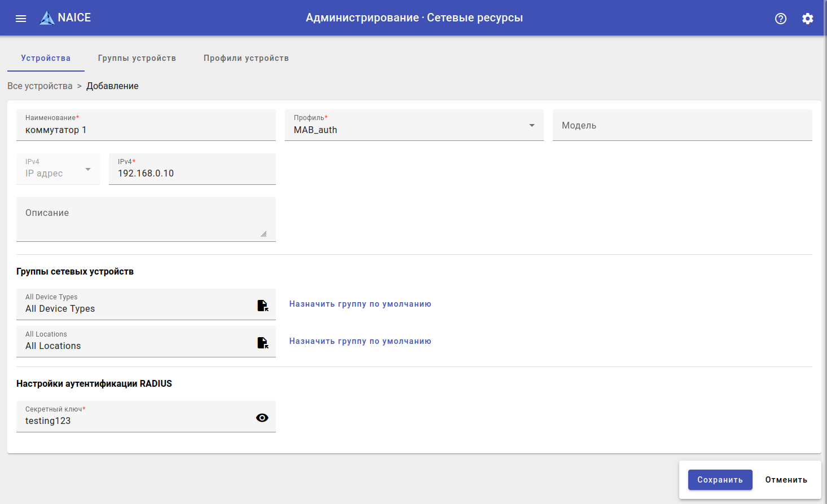This screenshot has height=504, width=827.
Task: Click the NAICE logo icon
Action: point(47,18)
